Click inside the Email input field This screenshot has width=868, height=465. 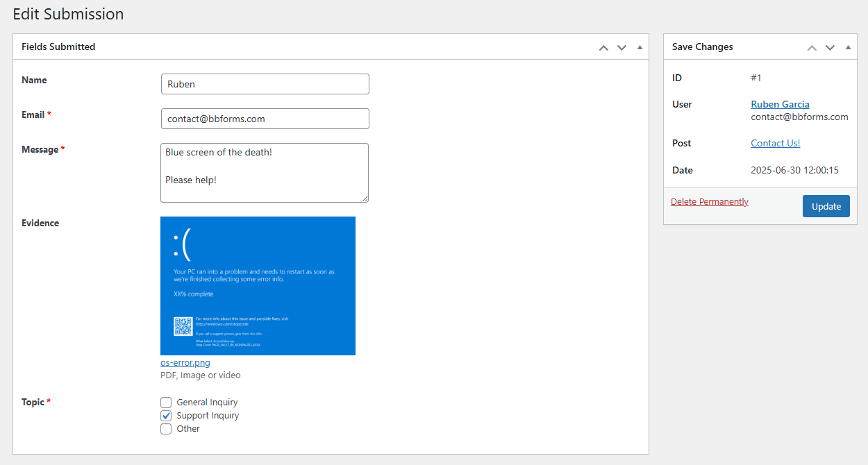click(265, 118)
